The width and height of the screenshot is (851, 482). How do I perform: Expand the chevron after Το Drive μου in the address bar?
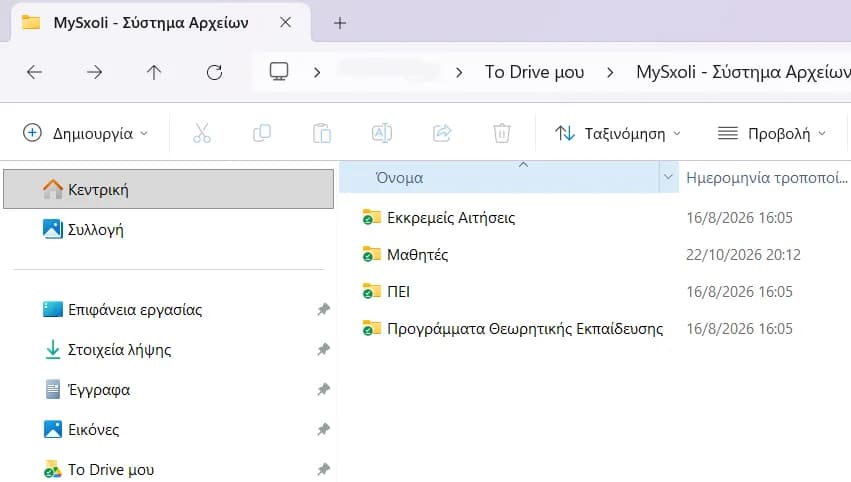(x=610, y=72)
